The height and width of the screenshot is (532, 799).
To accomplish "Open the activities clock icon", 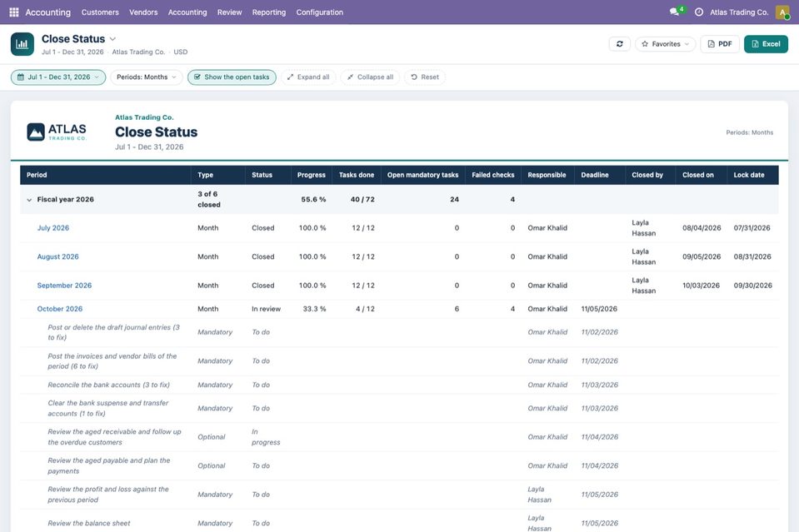I will (x=699, y=12).
